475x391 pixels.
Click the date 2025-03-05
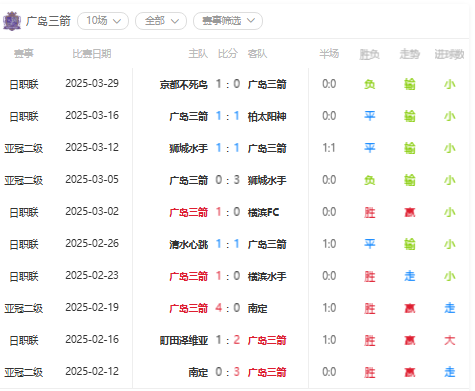92,179
